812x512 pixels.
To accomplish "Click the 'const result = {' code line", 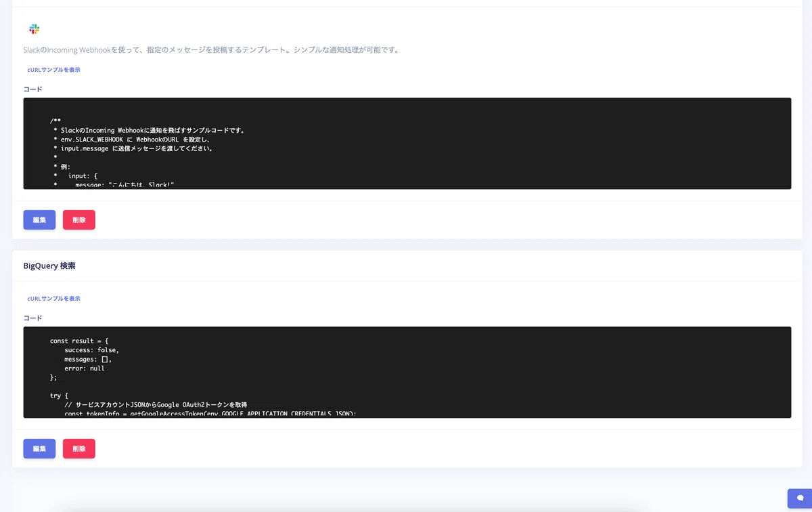I will pos(79,341).
